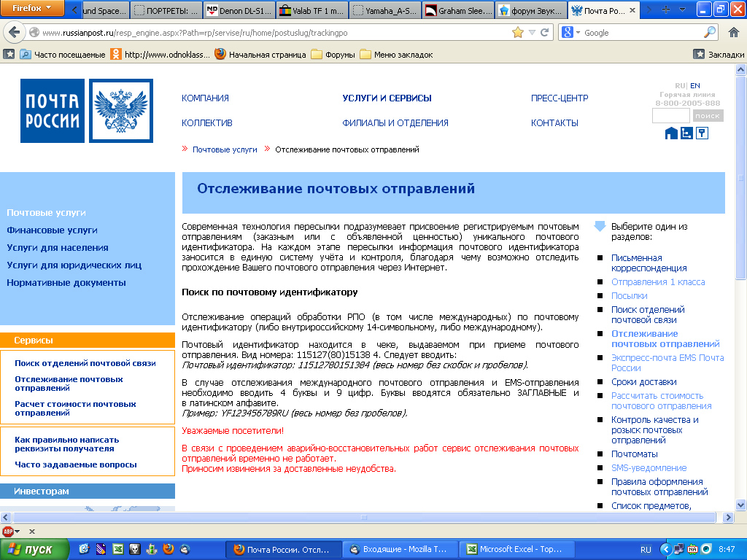Image resolution: width=747 pixels, height=560 pixels.
Task: Click the Adblock Plus ABP icon
Action: pos(8,532)
